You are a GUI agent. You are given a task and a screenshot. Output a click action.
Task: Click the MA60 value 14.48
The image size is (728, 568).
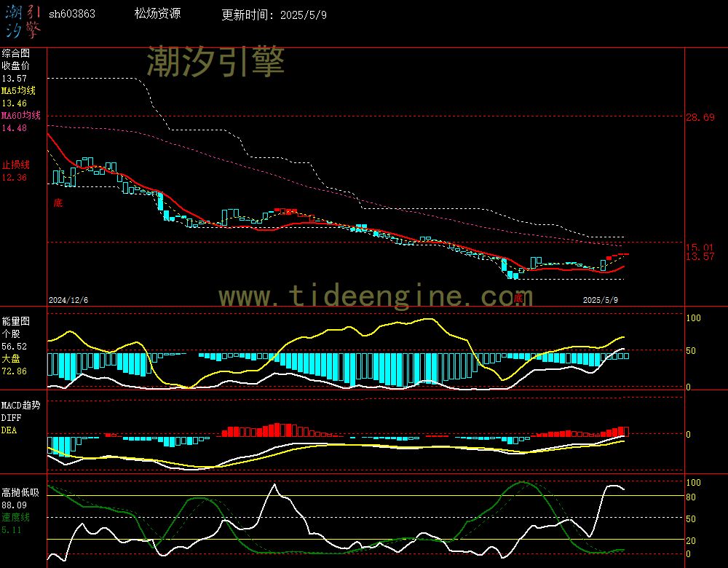[x=15, y=127]
